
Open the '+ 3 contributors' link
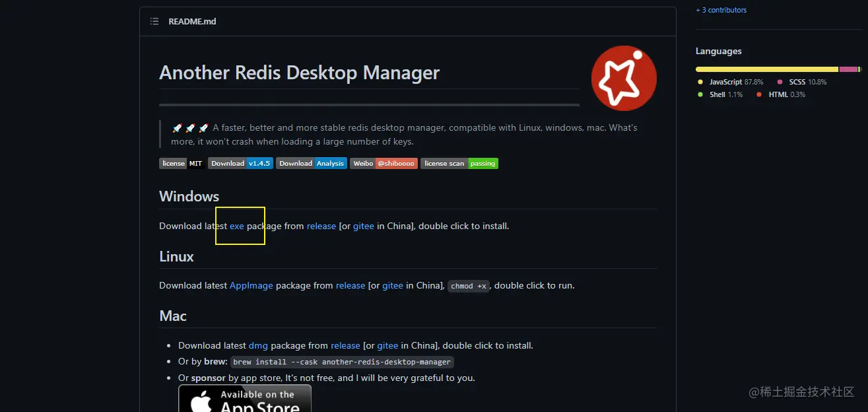pos(721,10)
